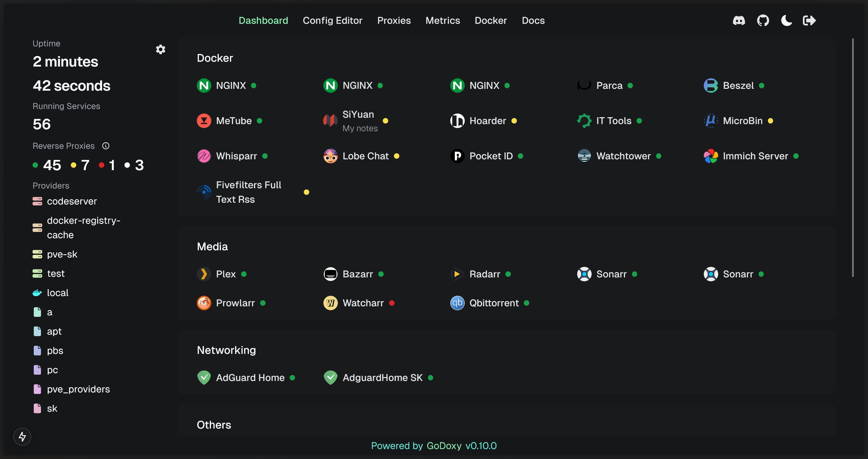The height and width of the screenshot is (459, 868).
Task: Open the Discord icon link
Action: pyautogui.click(x=739, y=20)
